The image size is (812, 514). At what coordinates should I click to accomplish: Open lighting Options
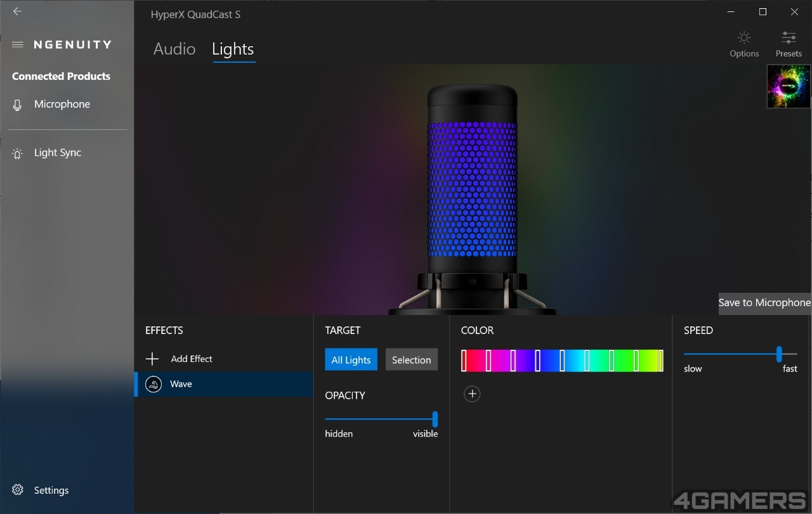click(x=744, y=44)
